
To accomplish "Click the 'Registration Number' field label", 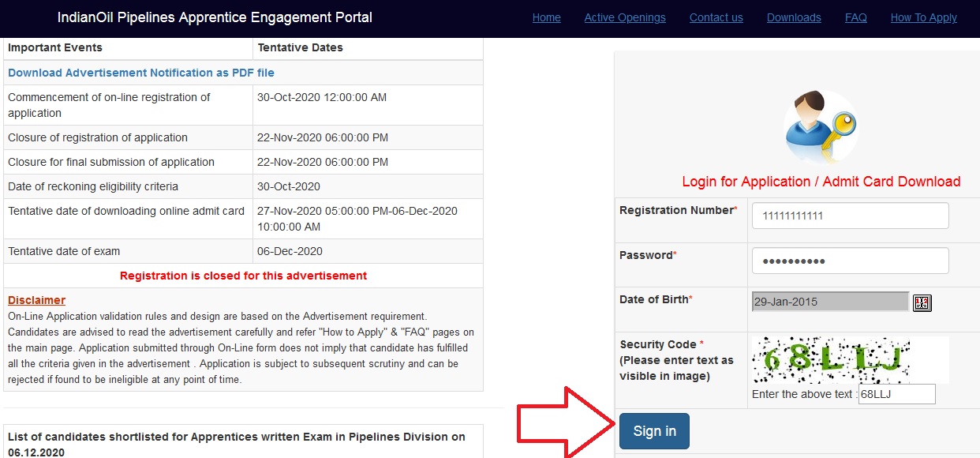I will tap(679, 210).
